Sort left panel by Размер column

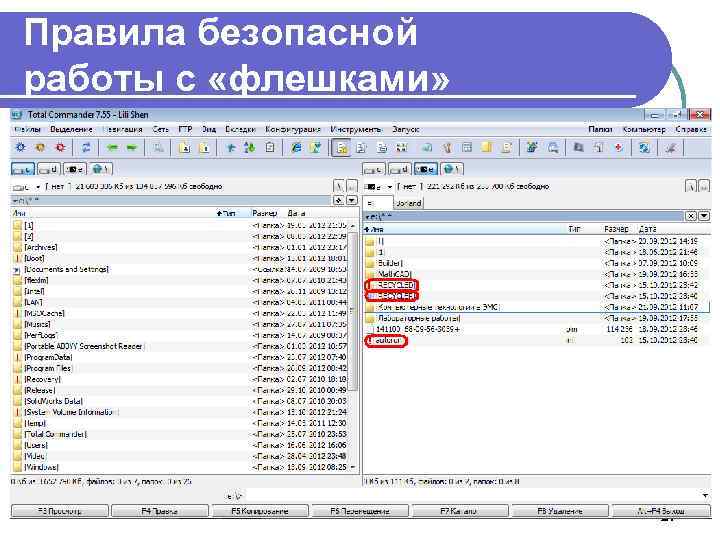(x=265, y=213)
